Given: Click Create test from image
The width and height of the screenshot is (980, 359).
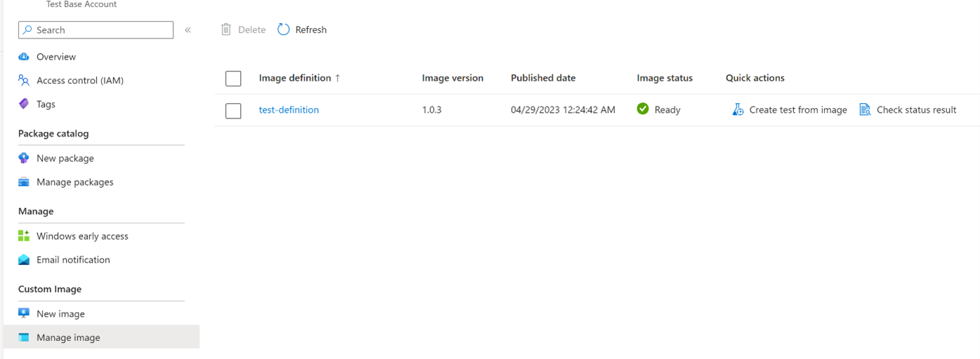Looking at the screenshot, I should 790,110.
